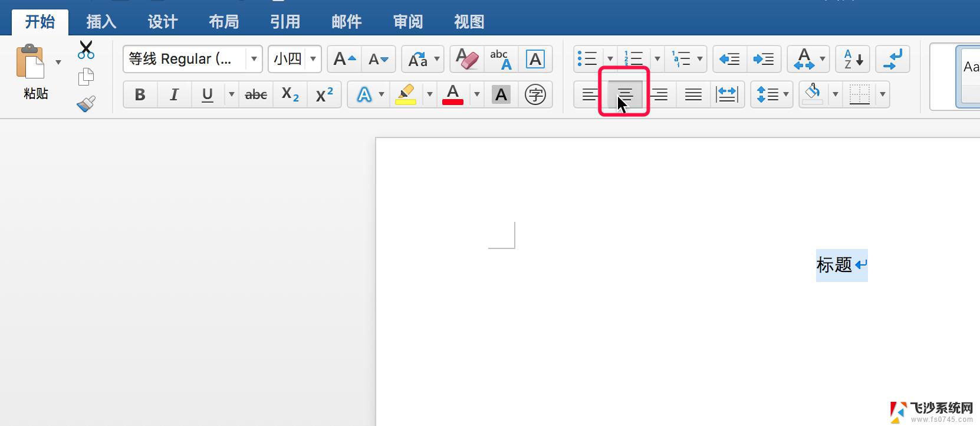The image size is (980, 426).
Task: Open the underline style dropdown
Action: pos(231,94)
